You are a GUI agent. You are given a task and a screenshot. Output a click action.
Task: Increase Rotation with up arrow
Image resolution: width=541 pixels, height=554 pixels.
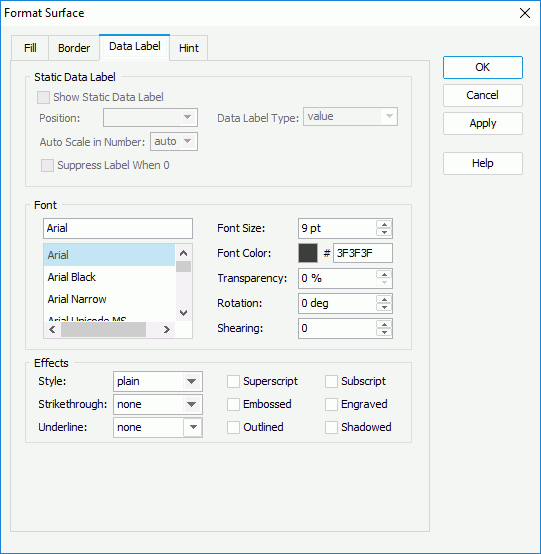384,299
